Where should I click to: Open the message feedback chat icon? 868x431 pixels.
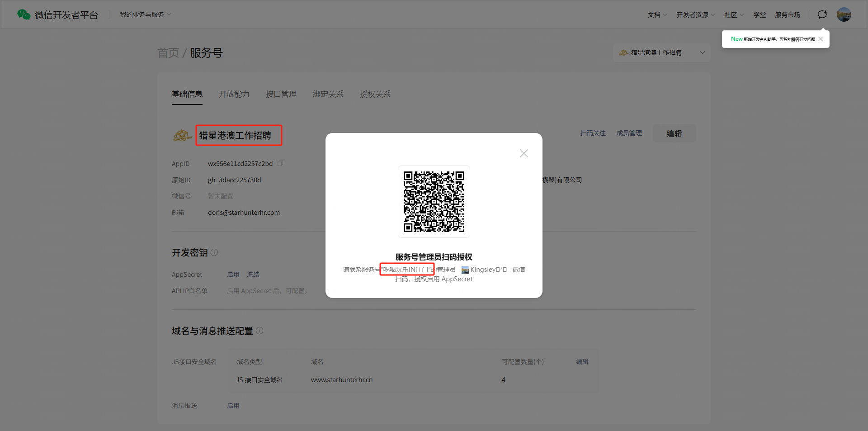[x=822, y=14]
